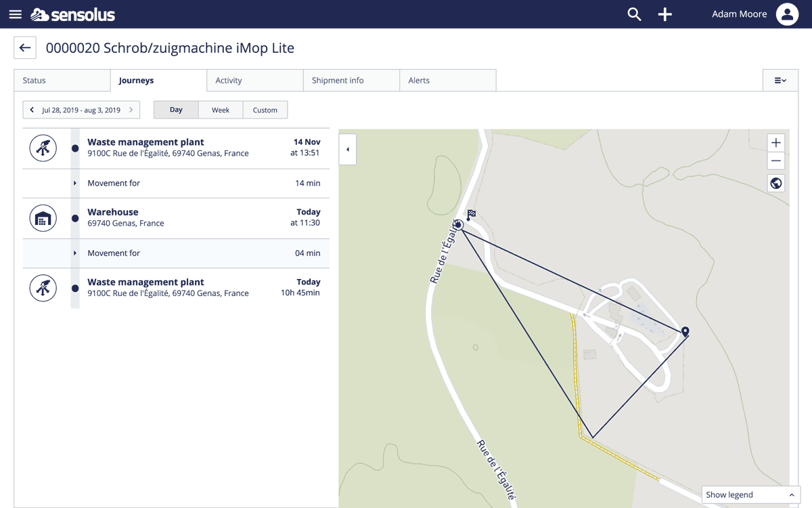Click the 14 Nov at 13:51 timestamp
Viewport: 812px width, 508px height.
(306, 148)
